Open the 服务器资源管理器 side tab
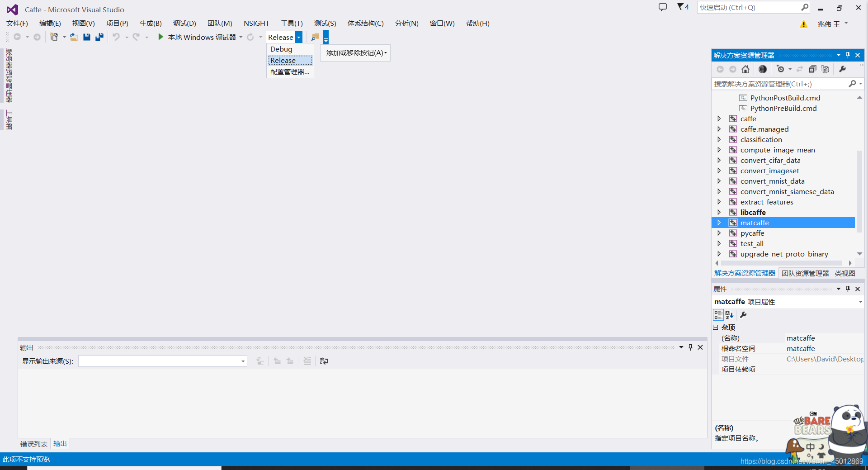868x470 pixels. (9, 76)
